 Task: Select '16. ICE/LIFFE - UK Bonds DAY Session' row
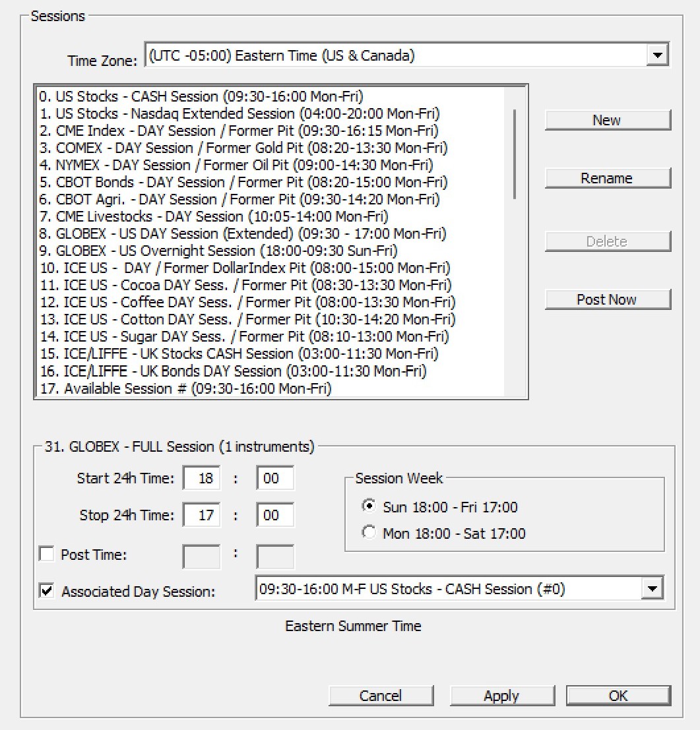(x=271, y=371)
